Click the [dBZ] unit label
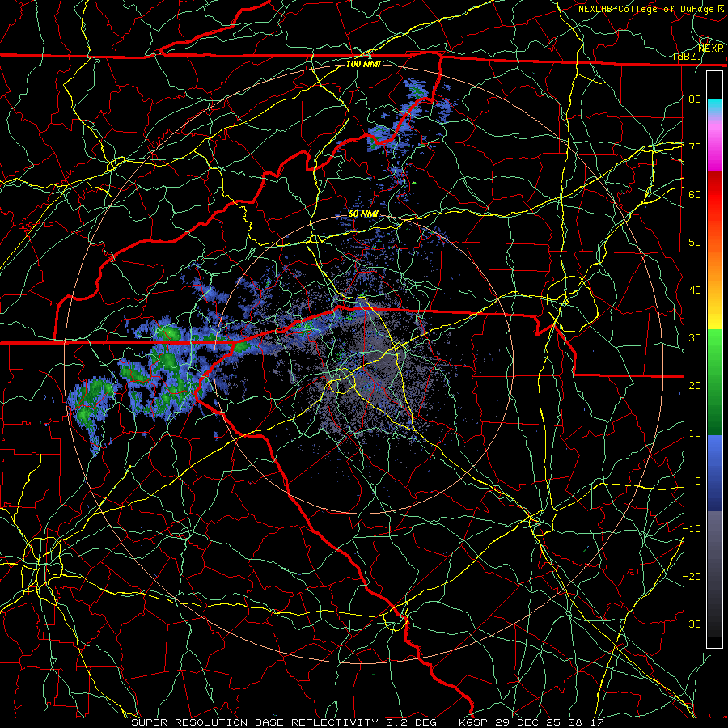The image size is (728, 728). pyautogui.click(x=688, y=57)
